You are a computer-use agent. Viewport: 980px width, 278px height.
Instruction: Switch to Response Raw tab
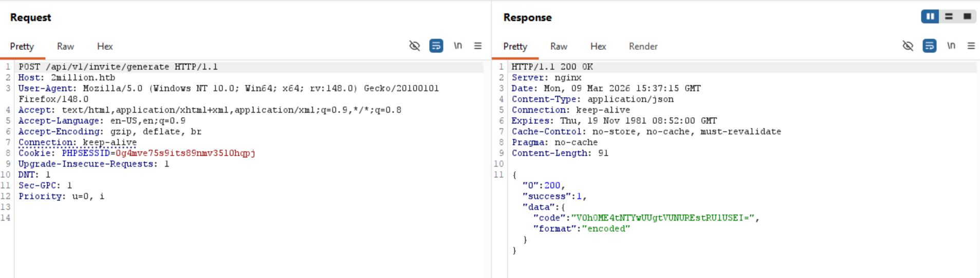click(559, 46)
